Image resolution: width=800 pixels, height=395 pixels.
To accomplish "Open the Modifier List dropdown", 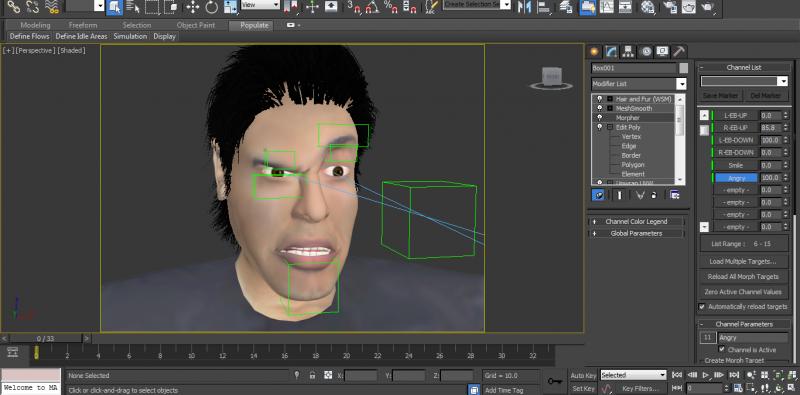I will coord(639,84).
